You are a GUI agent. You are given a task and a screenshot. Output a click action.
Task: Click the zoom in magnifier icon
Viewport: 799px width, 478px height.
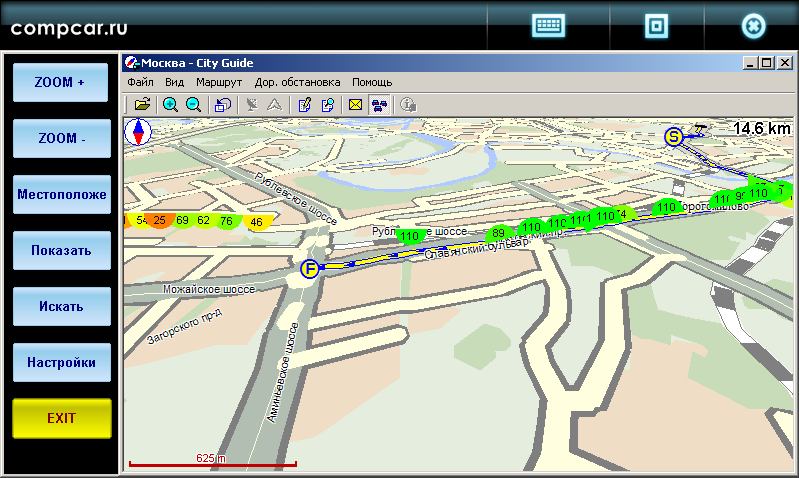tap(170, 104)
